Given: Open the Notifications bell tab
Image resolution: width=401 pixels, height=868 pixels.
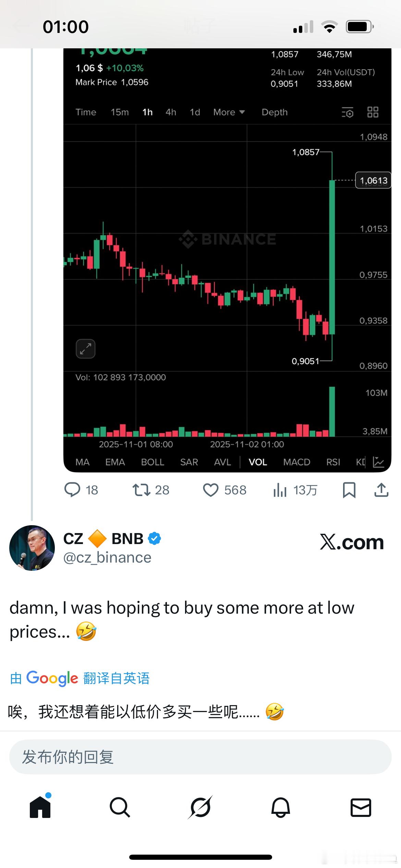Looking at the screenshot, I should (x=281, y=807).
